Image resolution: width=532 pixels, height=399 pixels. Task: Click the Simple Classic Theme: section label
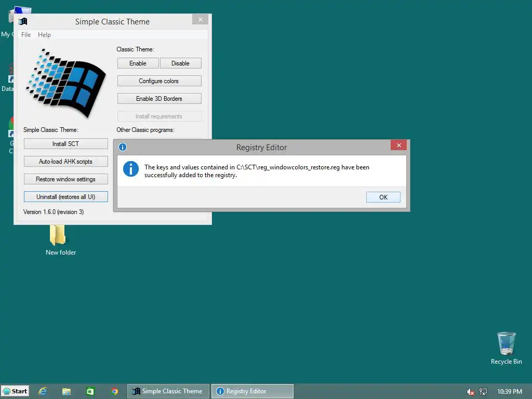pyautogui.click(x=50, y=130)
